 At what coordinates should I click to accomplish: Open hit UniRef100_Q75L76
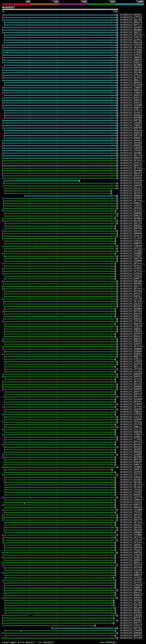131,37
